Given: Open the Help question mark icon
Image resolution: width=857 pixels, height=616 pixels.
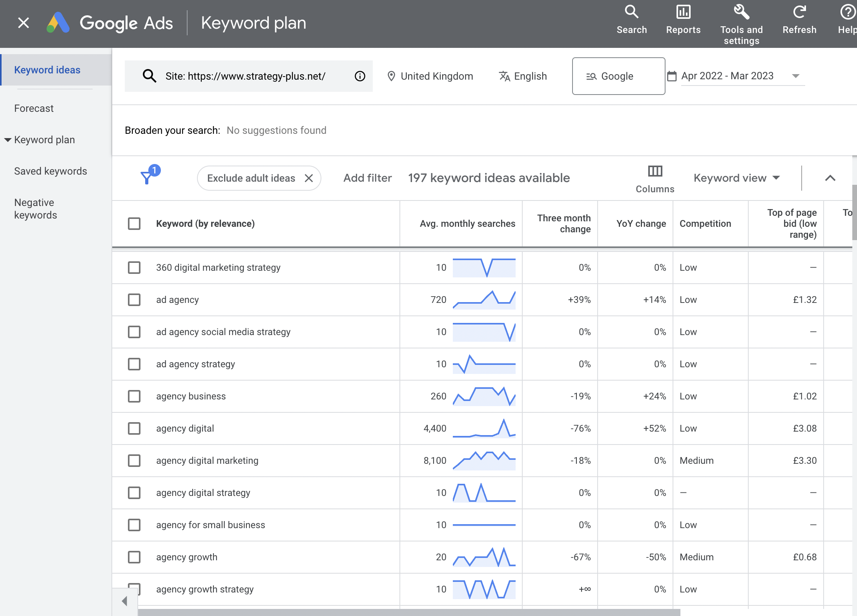Looking at the screenshot, I should (848, 12).
